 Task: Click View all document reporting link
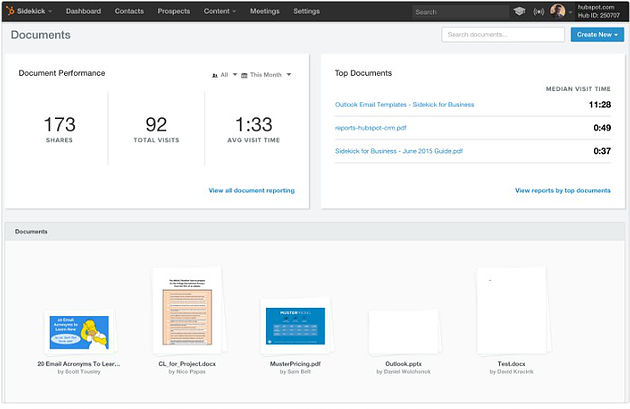tap(252, 190)
